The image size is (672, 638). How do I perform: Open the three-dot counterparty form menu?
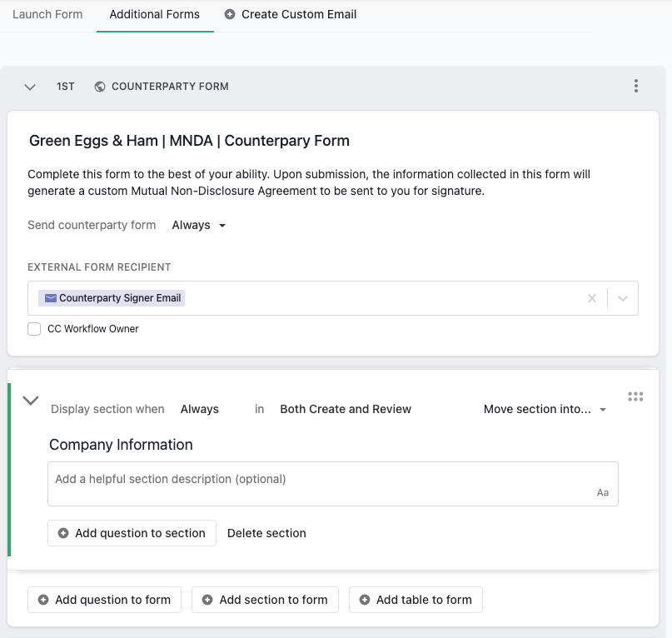tap(636, 87)
